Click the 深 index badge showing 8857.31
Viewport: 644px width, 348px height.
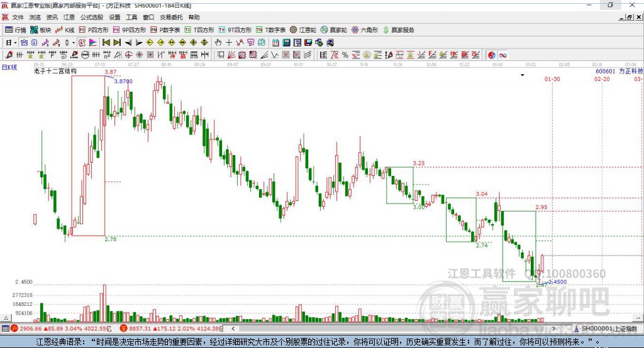(124, 329)
